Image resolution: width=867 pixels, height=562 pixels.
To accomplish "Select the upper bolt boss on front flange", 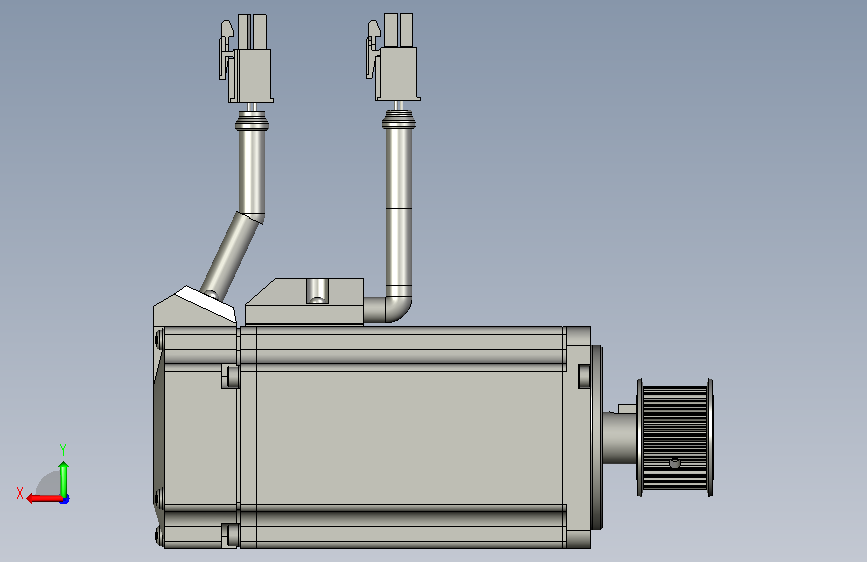I will tap(584, 376).
